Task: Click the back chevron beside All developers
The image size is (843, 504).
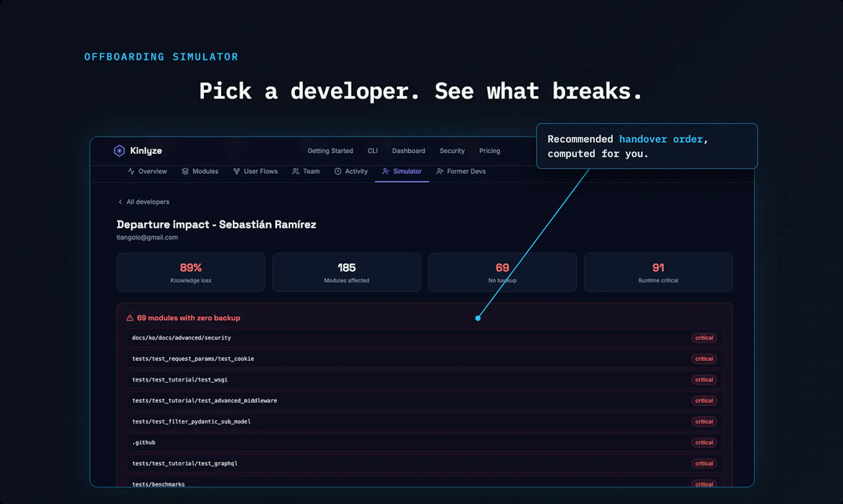Action: (x=120, y=202)
